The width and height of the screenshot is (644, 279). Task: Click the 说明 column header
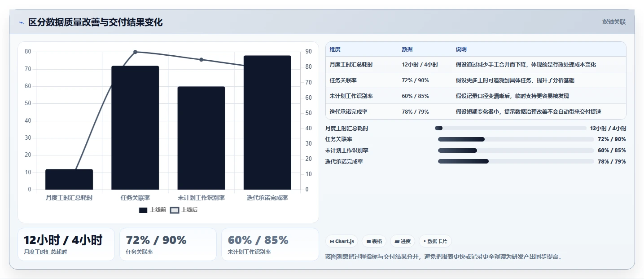pyautogui.click(x=461, y=49)
